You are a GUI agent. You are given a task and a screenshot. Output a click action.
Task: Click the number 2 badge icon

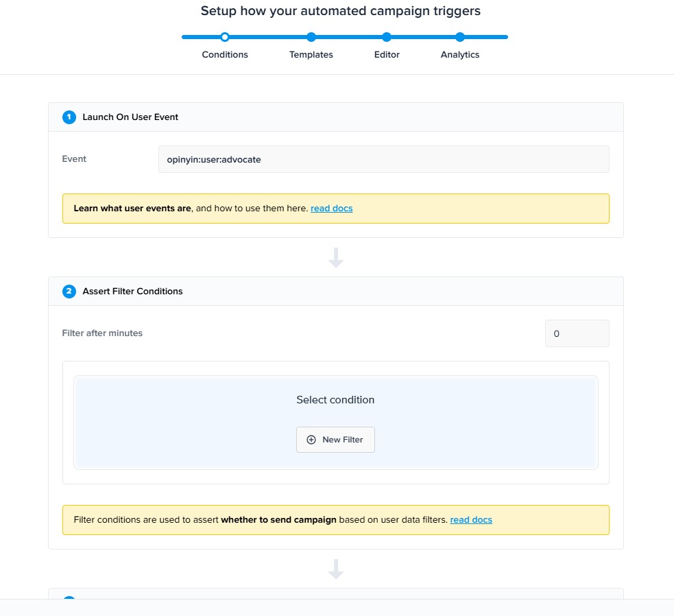[x=69, y=292]
